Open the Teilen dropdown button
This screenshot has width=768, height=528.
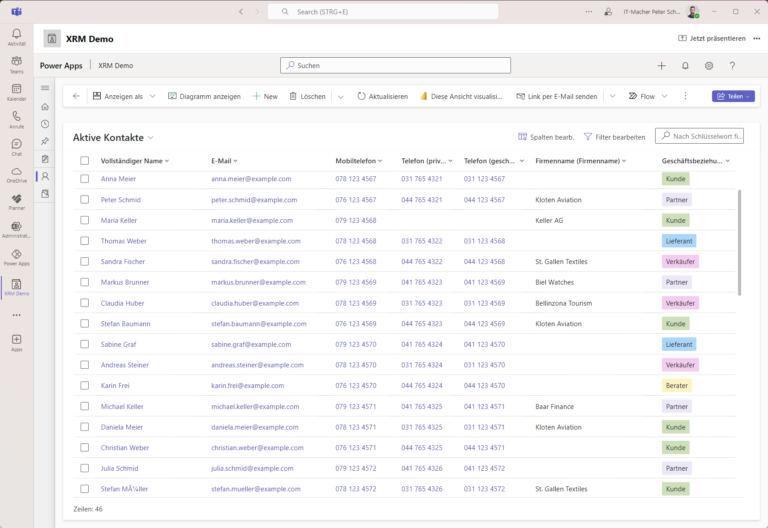click(733, 97)
